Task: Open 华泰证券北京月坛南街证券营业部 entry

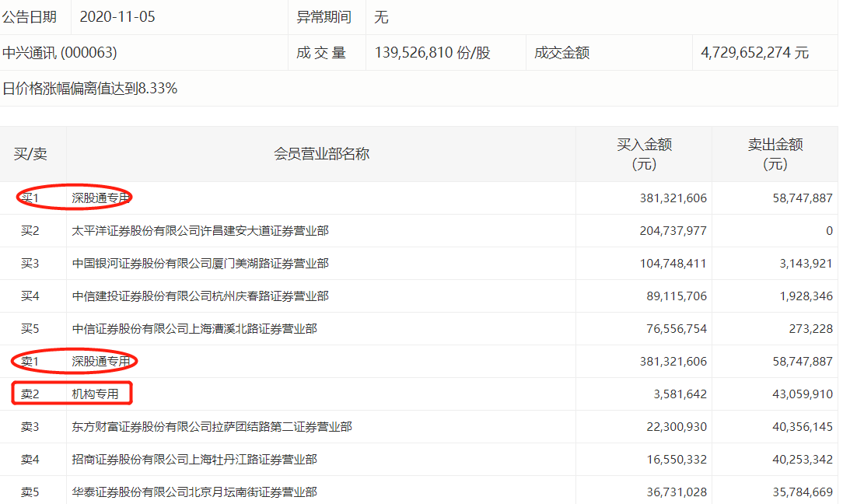Action: (x=194, y=492)
